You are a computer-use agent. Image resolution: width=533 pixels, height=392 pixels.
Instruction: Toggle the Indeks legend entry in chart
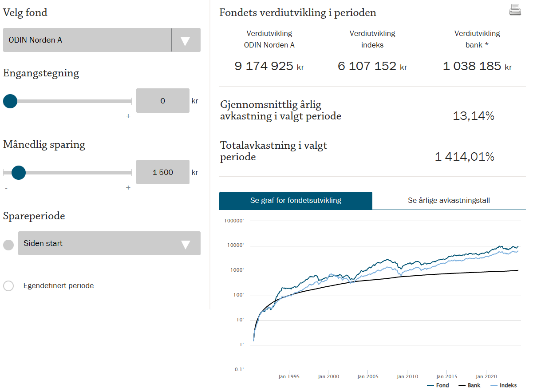coord(503,385)
